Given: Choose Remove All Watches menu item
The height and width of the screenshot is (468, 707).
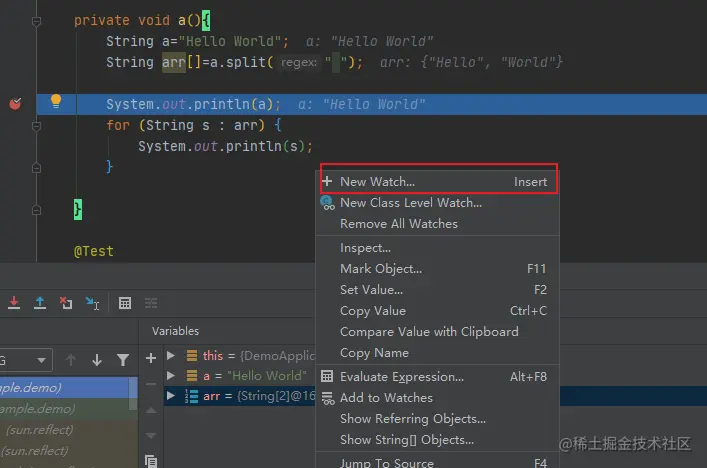Looking at the screenshot, I should [x=438, y=224].
